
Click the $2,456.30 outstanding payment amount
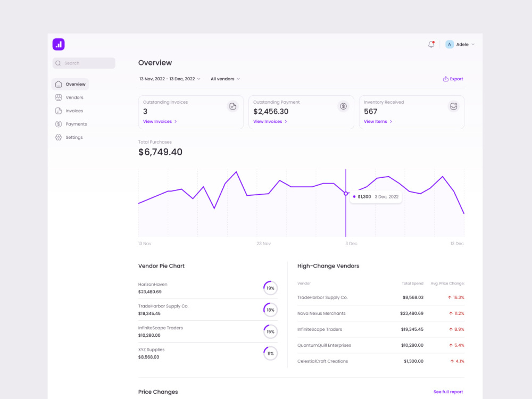pos(271,112)
